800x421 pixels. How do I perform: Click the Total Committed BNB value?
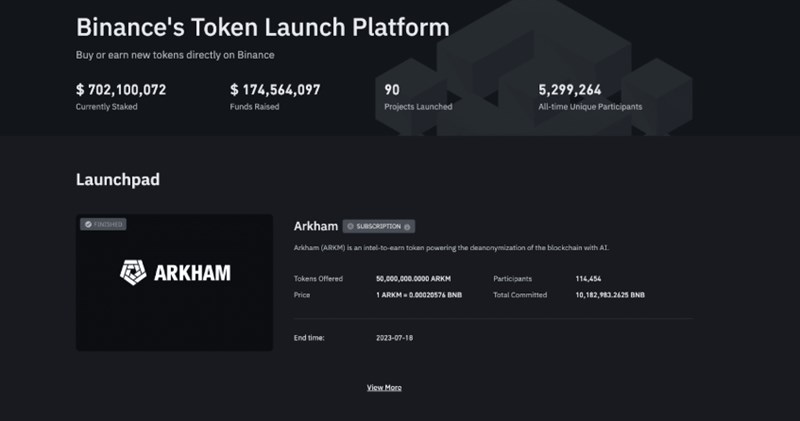tap(610, 295)
